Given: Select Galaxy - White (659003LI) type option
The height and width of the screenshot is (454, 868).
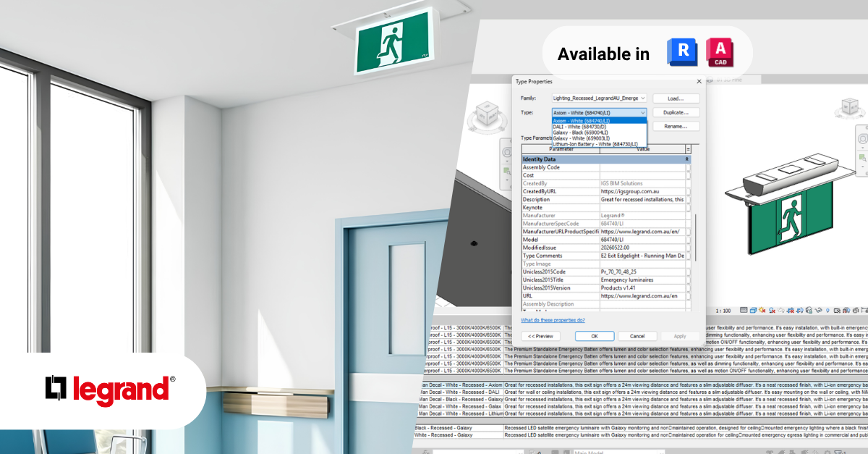Looking at the screenshot, I should pyautogui.click(x=599, y=138).
